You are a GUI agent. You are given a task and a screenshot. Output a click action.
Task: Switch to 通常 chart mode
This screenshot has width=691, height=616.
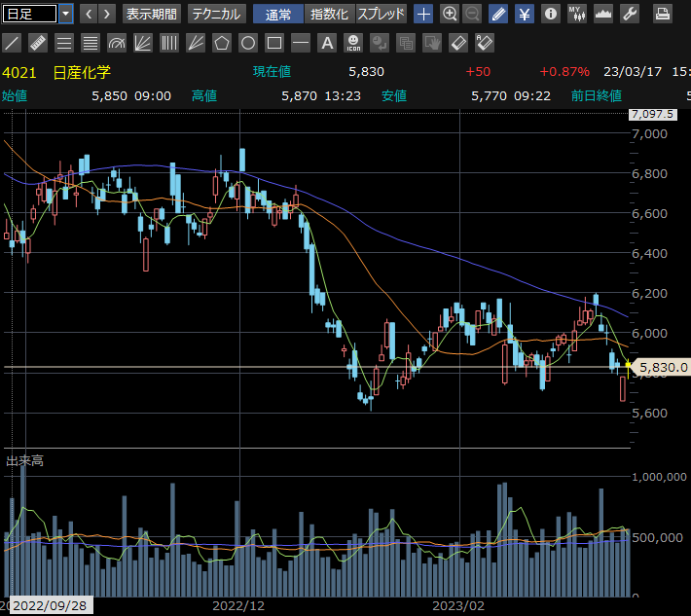point(278,14)
